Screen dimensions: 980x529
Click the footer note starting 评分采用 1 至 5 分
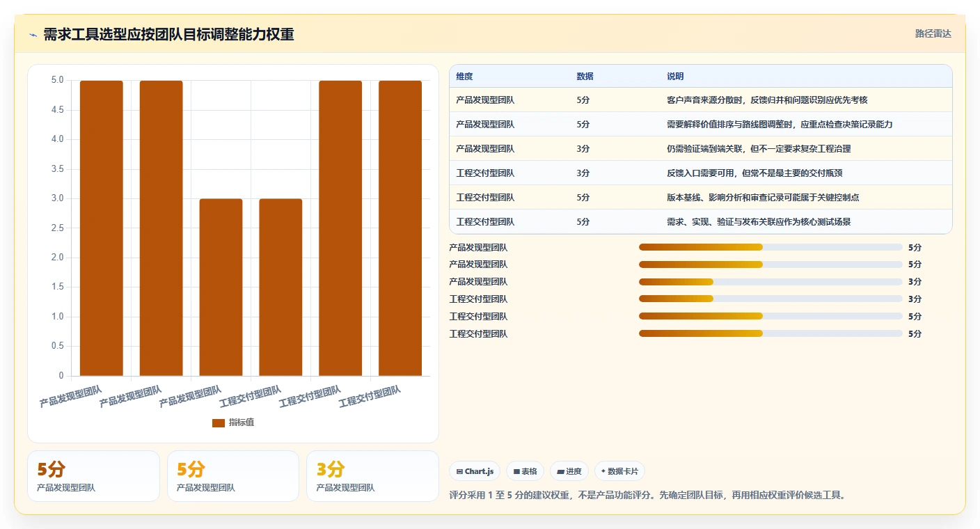click(647, 496)
